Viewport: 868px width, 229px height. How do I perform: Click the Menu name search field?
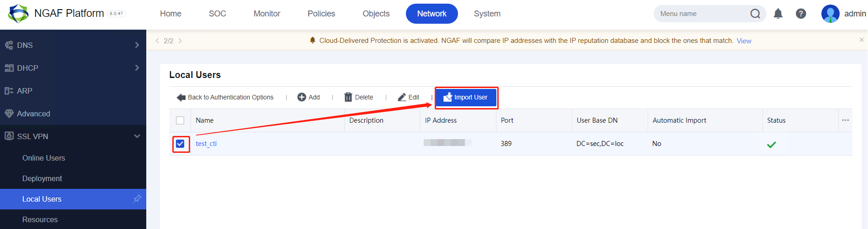702,14
